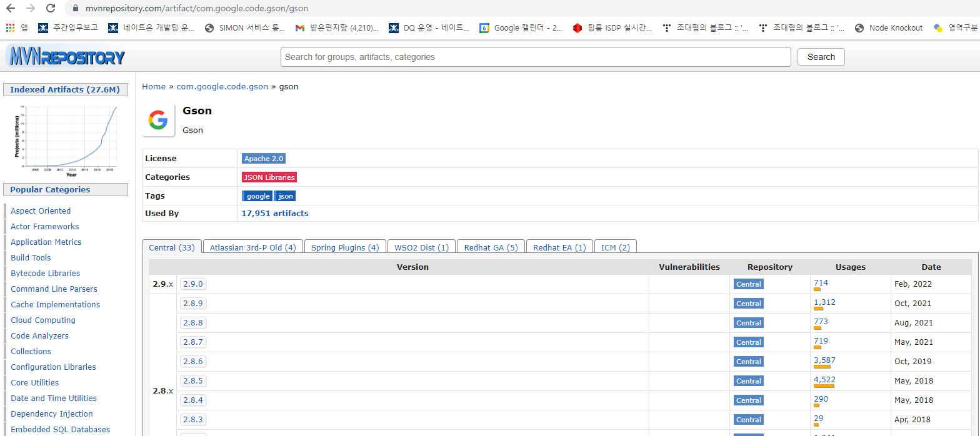
Task: Switch to WSO2 Dist (1) tab
Action: [x=422, y=247]
